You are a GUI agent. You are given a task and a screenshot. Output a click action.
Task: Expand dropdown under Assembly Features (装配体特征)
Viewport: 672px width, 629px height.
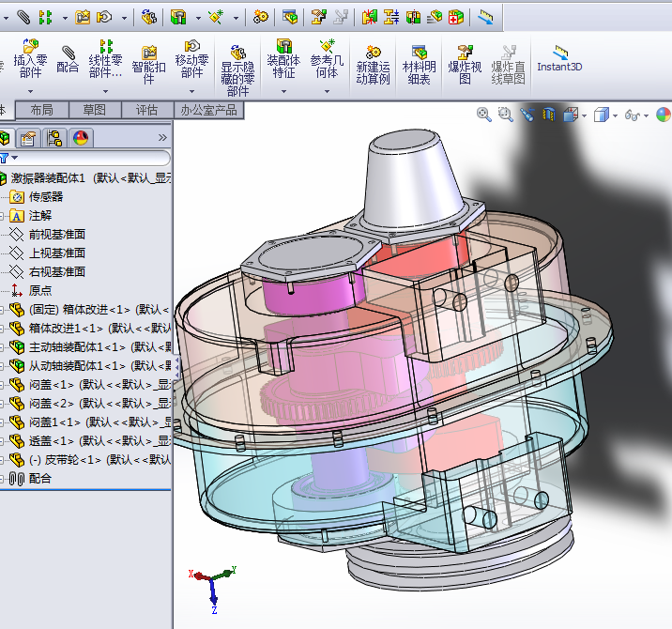[x=283, y=91]
